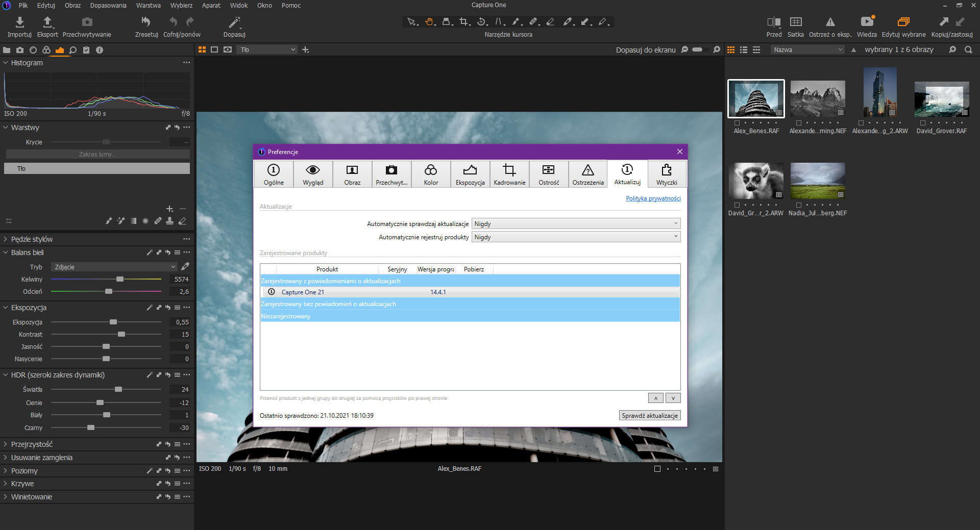Image resolution: width=980 pixels, height=530 pixels.
Task: Pick white balance with eyedropper icon
Action: (185, 267)
